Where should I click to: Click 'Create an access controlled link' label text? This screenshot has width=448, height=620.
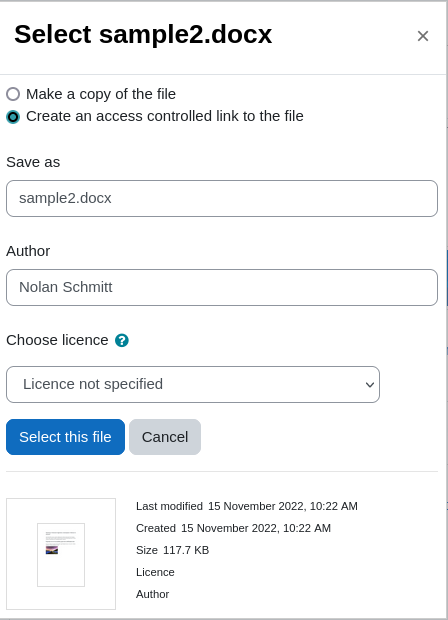pos(164,116)
